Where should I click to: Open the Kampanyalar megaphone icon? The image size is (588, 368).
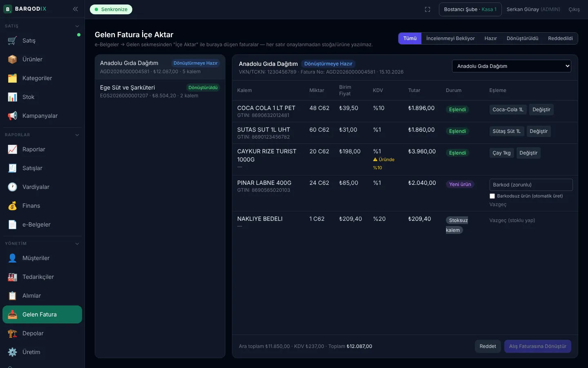pyautogui.click(x=12, y=116)
